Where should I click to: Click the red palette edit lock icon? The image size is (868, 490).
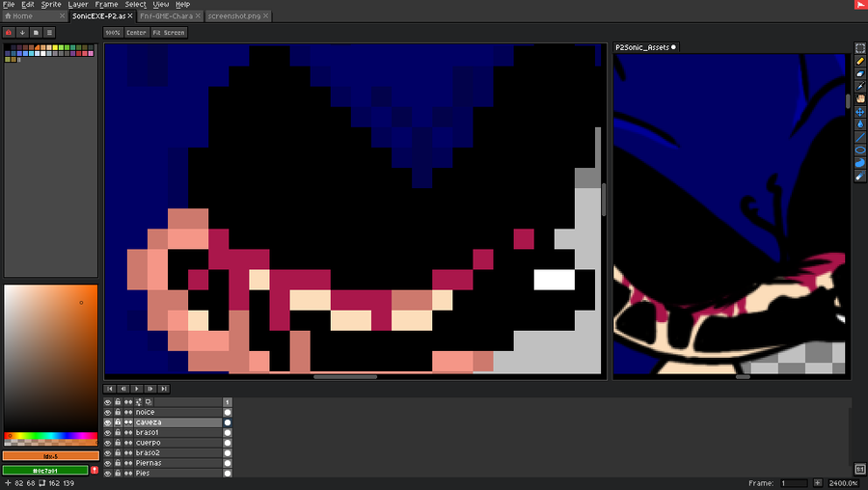pos(9,33)
